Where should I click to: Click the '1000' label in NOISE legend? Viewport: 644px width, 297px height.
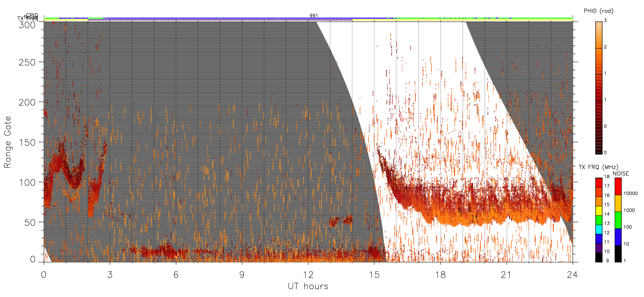click(x=628, y=210)
